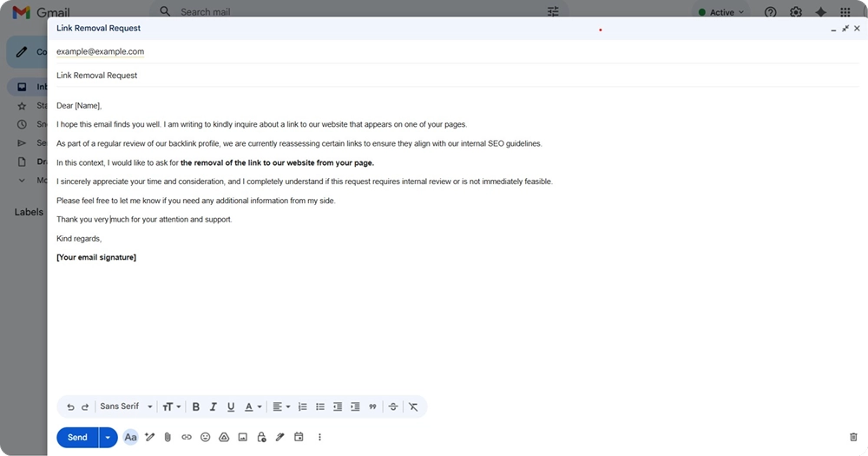Open the text size dropdown

pyautogui.click(x=171, y=406)
